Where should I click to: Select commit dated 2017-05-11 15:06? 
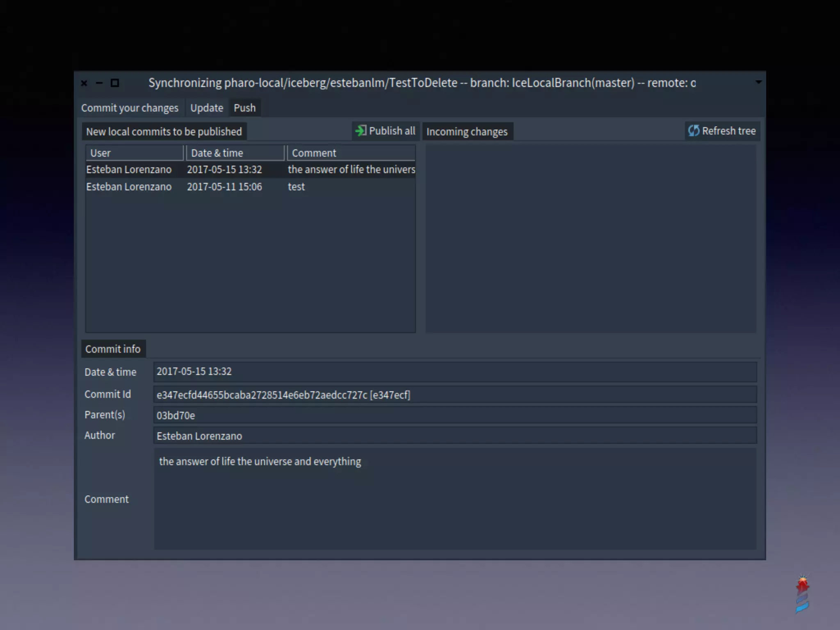coord(224,187)
